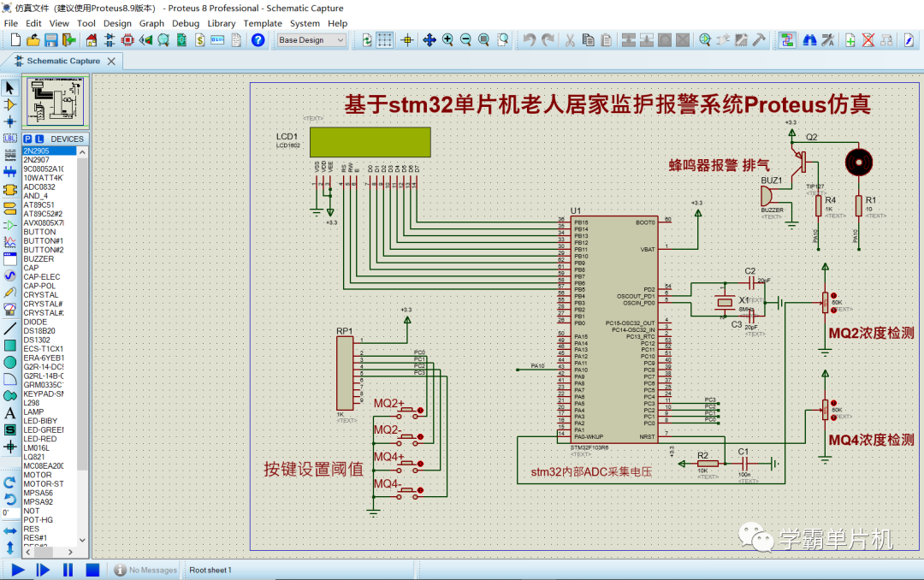Click the pan/center blue arrows icon

(429, 40)
